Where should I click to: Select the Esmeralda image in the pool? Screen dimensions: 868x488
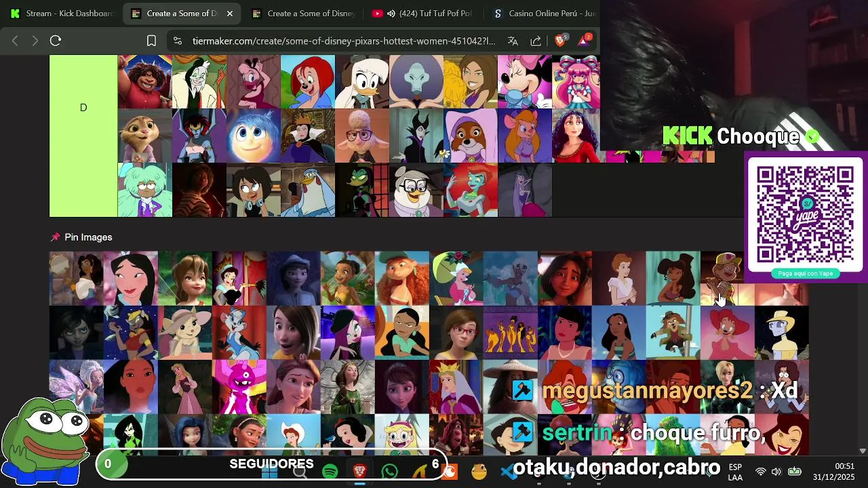[77, 279]
